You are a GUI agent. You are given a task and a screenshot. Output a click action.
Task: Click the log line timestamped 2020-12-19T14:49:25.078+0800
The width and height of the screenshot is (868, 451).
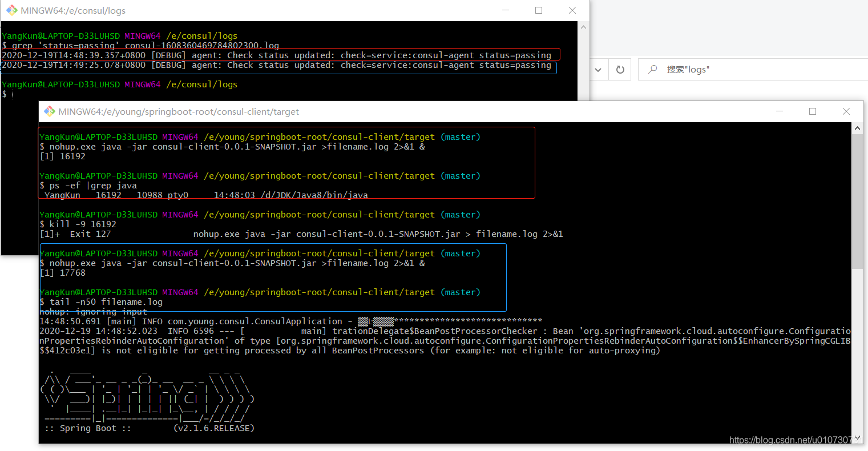(277, 65)
